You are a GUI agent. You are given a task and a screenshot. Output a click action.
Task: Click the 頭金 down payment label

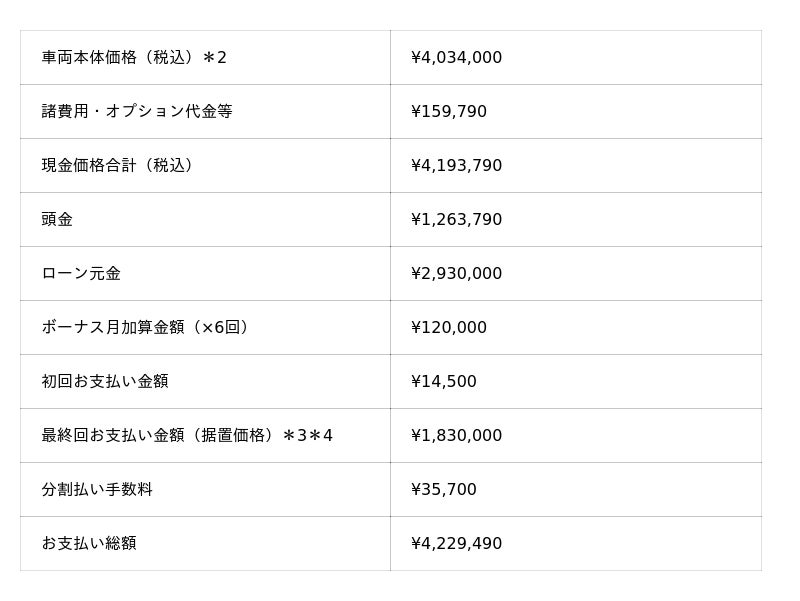[x=57, y=219]
